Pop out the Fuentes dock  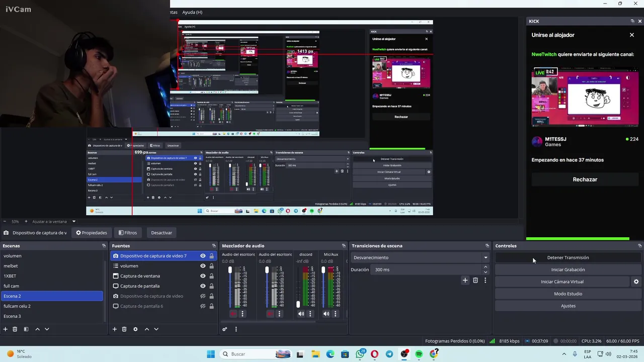[214, 246]
